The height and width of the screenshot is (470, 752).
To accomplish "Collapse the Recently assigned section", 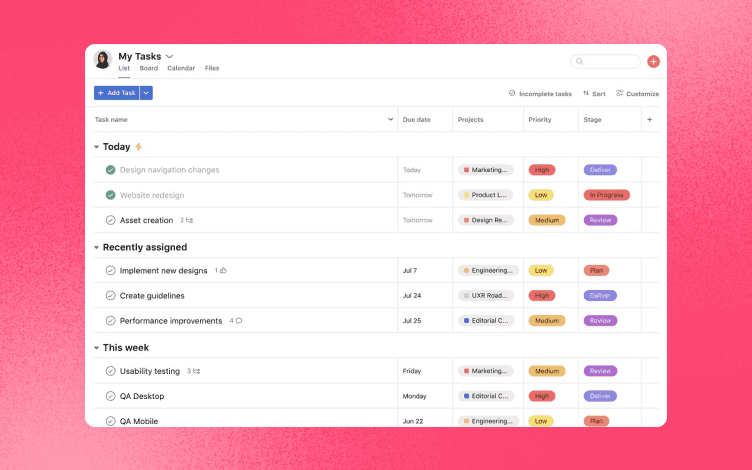I will tap(96, 247).
